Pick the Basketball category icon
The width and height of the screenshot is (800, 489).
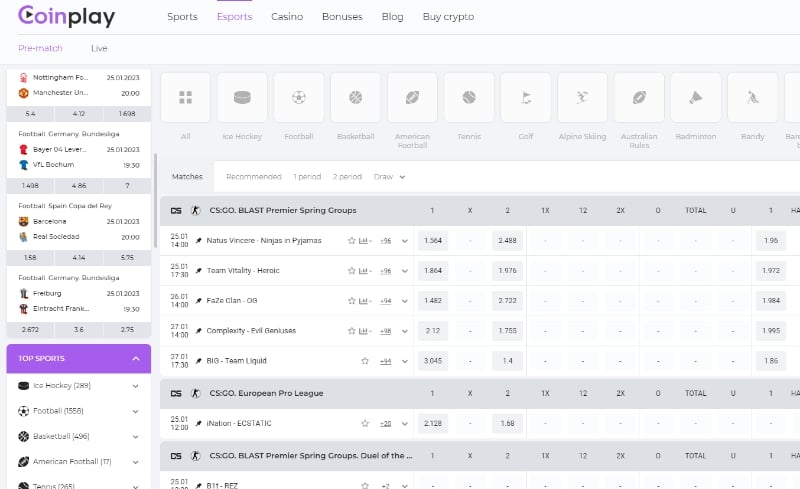coord(356,97)
